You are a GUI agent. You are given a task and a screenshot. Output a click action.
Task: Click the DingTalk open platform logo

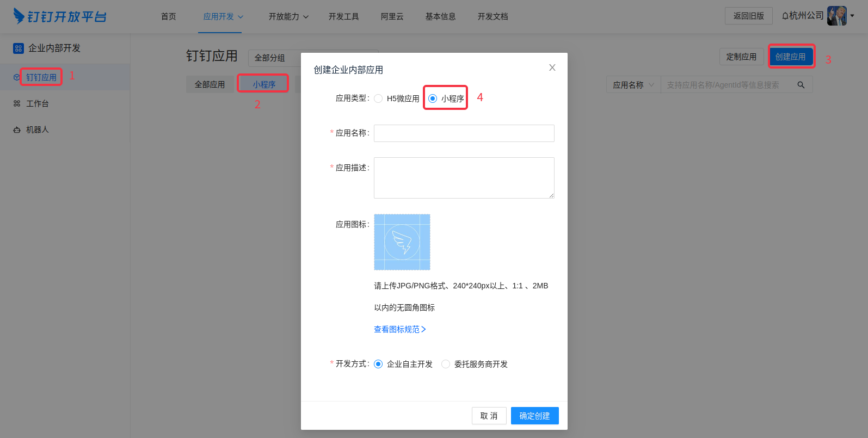(60, 16)
